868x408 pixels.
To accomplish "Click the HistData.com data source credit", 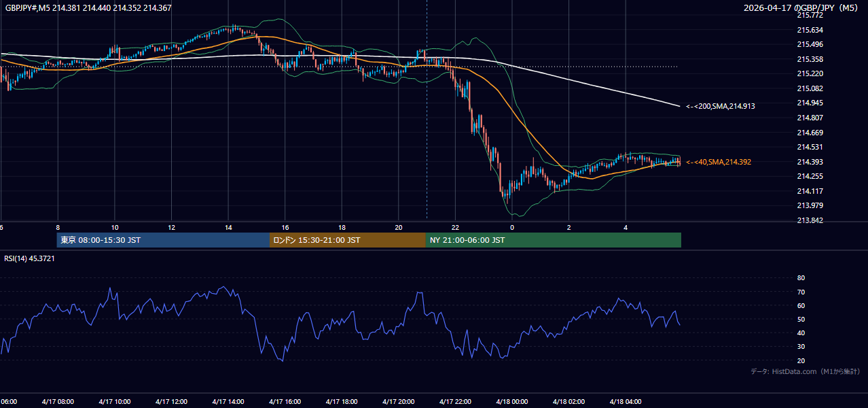I will 805,372.
